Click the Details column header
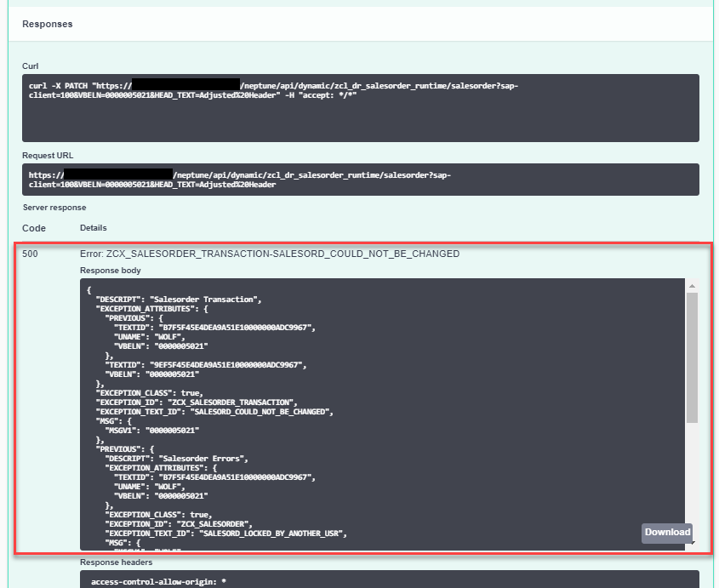The height and width of the screenshot is (588, 719). 93,227
